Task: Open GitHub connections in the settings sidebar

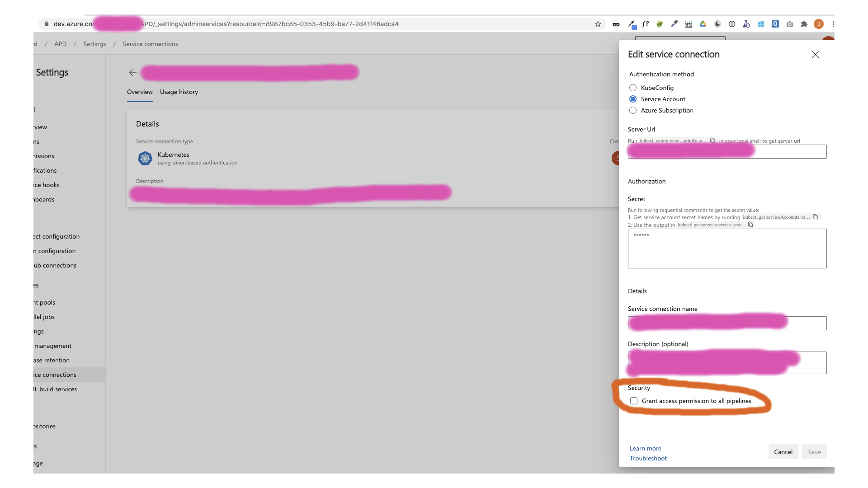Action: coord(55,265)
